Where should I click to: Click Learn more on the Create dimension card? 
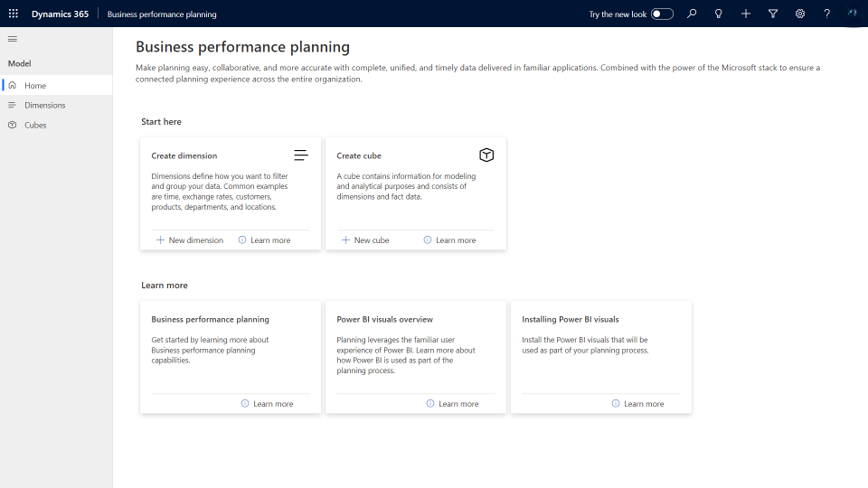265,240
